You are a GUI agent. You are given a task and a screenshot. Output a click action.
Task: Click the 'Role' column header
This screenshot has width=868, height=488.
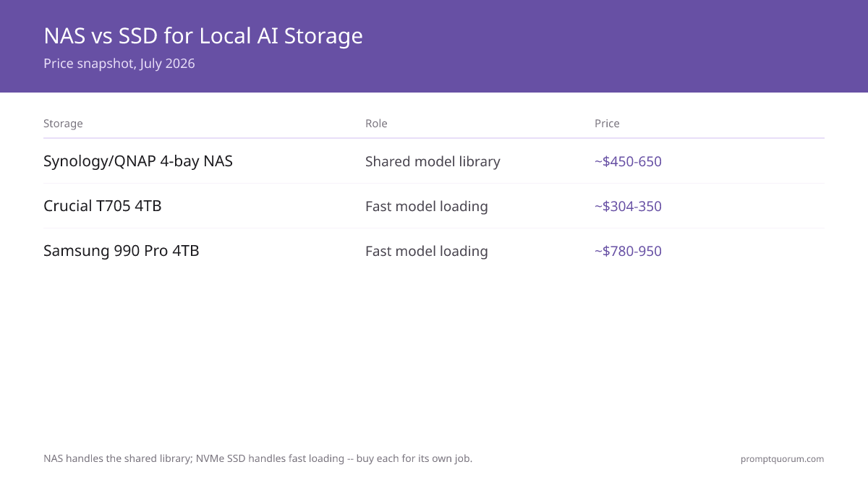(x=376, y=124)
